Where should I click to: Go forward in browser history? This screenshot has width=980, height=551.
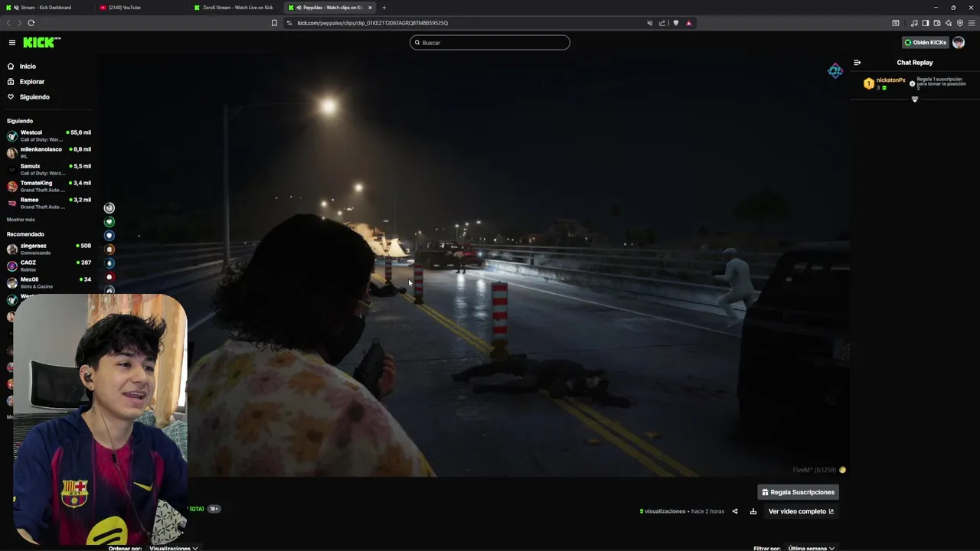pyautogui.click(x=20, y=23)
